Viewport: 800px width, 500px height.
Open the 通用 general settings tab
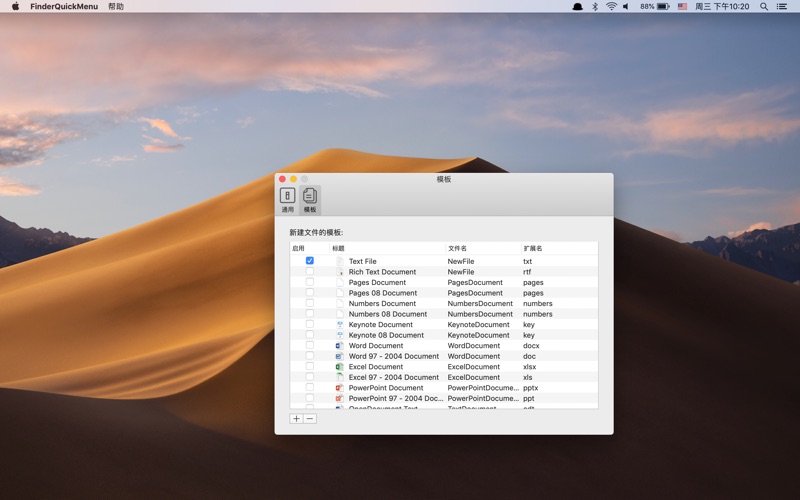coord(287,199)
